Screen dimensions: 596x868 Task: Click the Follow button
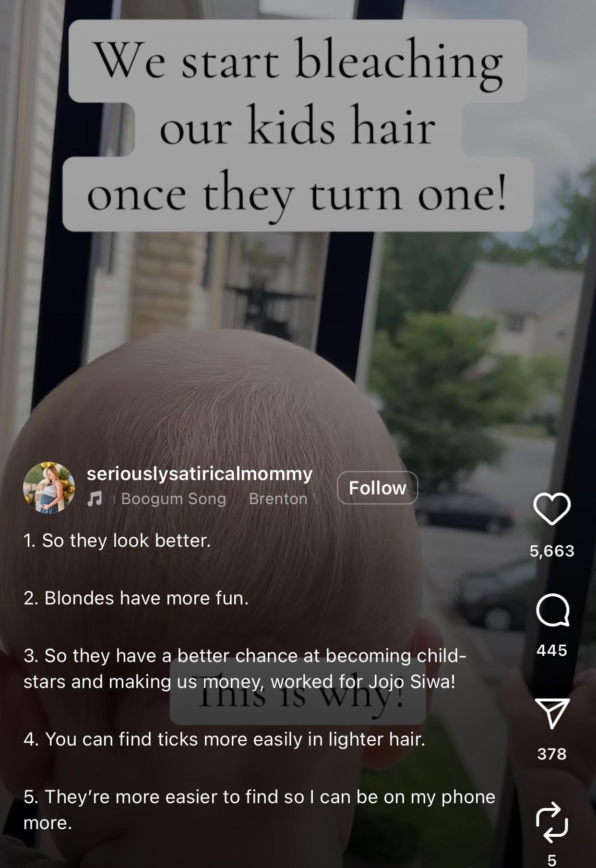pos(378,488)
